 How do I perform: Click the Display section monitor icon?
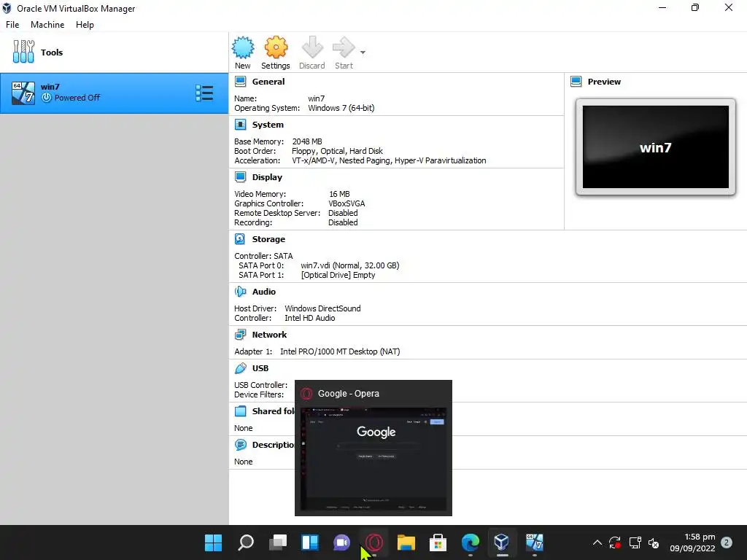[x=241, y=177]
